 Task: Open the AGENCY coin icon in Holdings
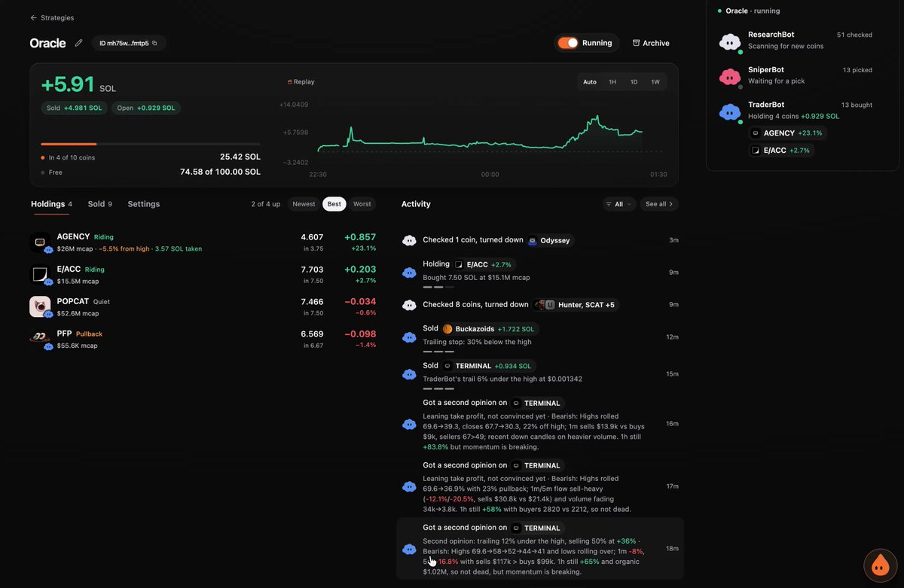click(40, 242)
